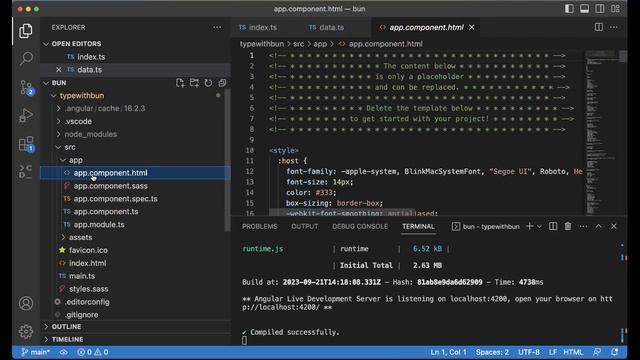This screenshot has width=640, height=360.
Task: Maximize the panel size
Action: (598, 226)
